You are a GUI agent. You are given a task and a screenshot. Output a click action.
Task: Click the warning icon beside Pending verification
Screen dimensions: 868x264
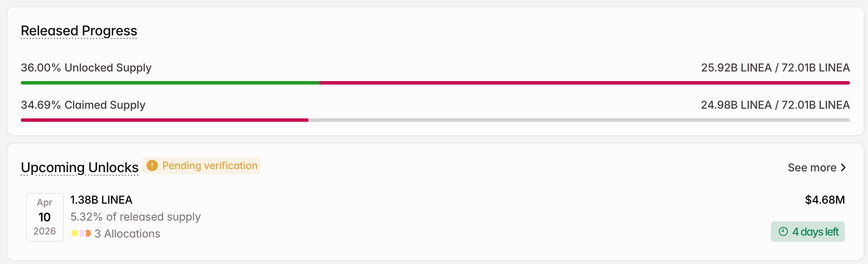pos(152,166)
